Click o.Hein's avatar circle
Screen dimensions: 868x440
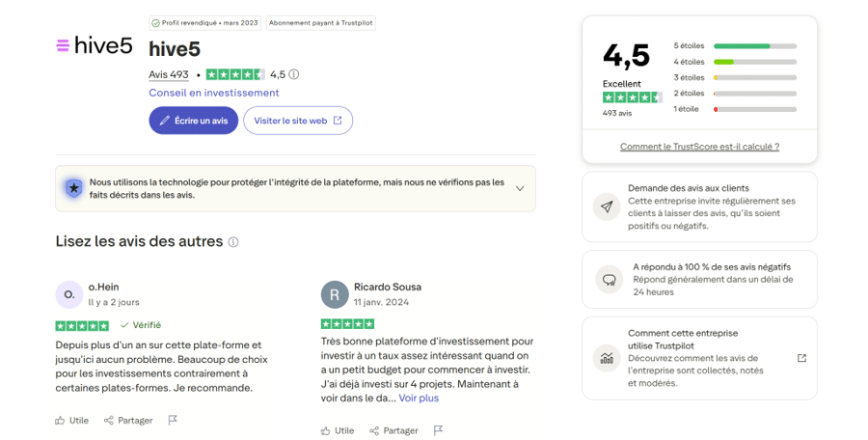69,294
